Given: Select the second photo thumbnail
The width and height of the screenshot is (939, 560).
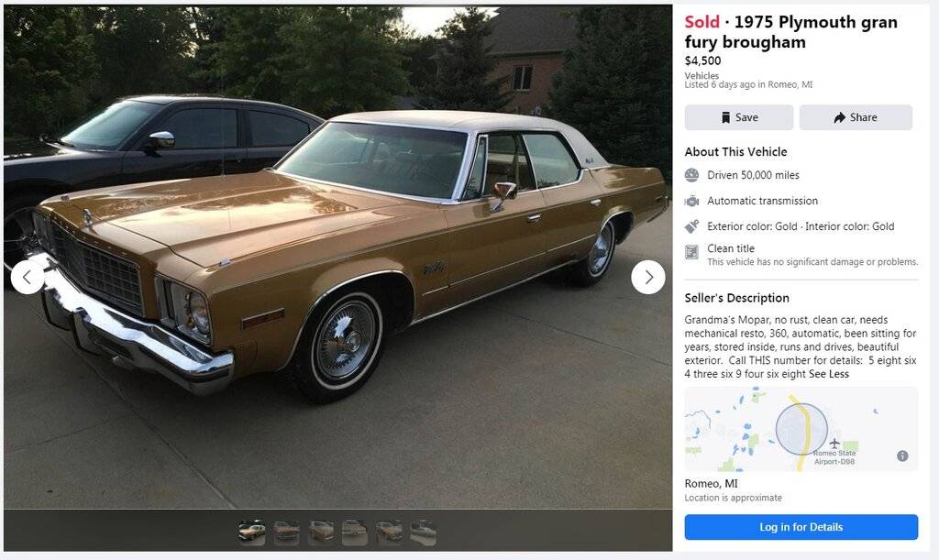Looking at the screenshot, I should pos(286,532).
